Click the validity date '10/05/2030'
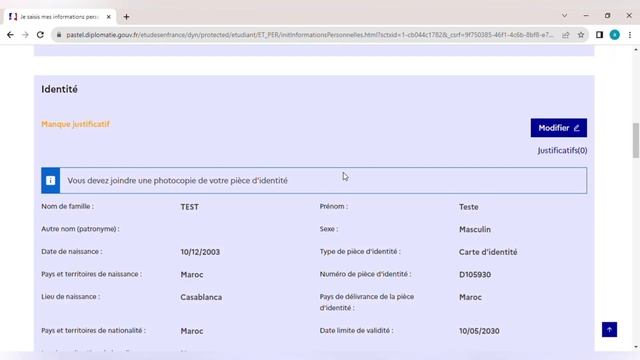 pyautogui.click(x=479, y=331)
